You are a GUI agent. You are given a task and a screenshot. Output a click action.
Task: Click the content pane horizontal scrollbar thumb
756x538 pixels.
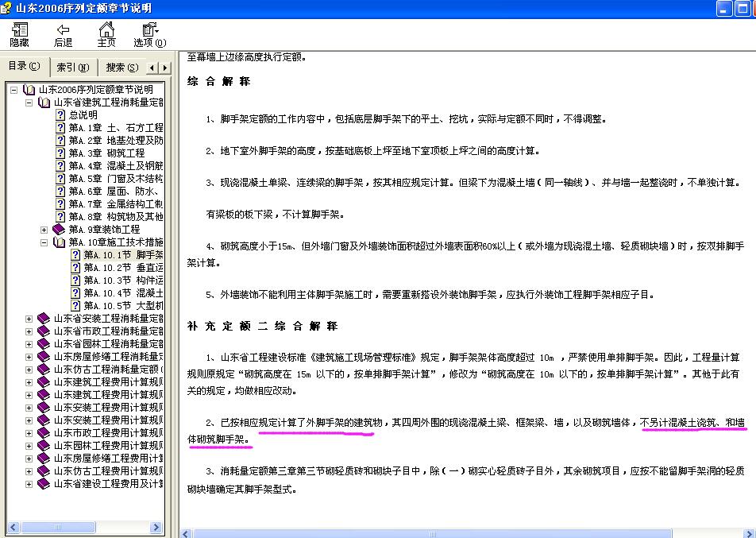coord(432,534)
